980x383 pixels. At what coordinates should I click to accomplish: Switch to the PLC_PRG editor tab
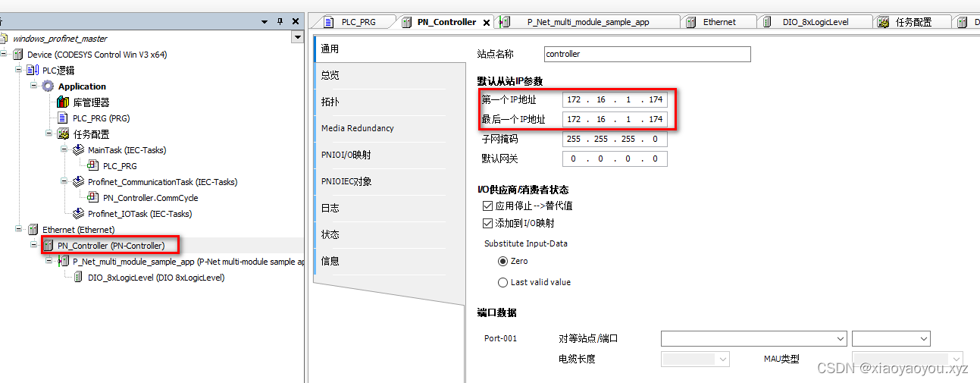click(x=354, y=22)
